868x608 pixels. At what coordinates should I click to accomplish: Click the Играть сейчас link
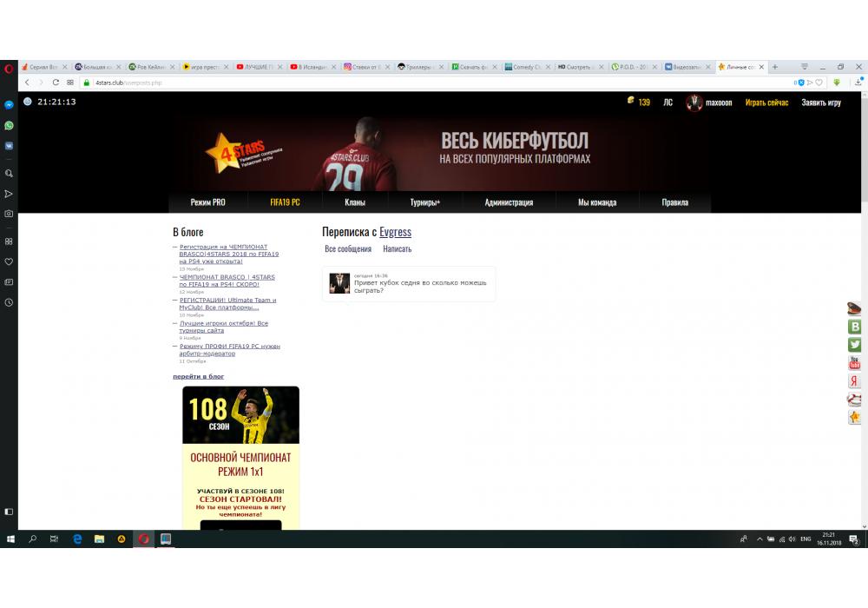[x=766, y=102]
